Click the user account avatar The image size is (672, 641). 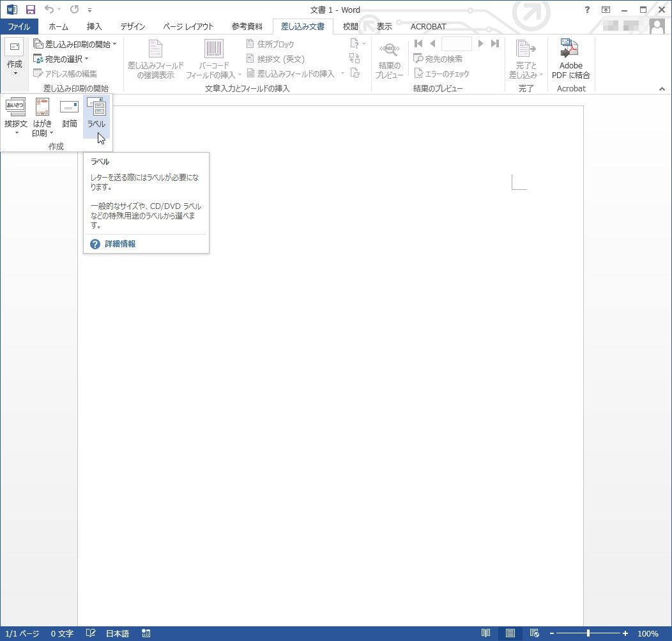click(x=657, y=26)
